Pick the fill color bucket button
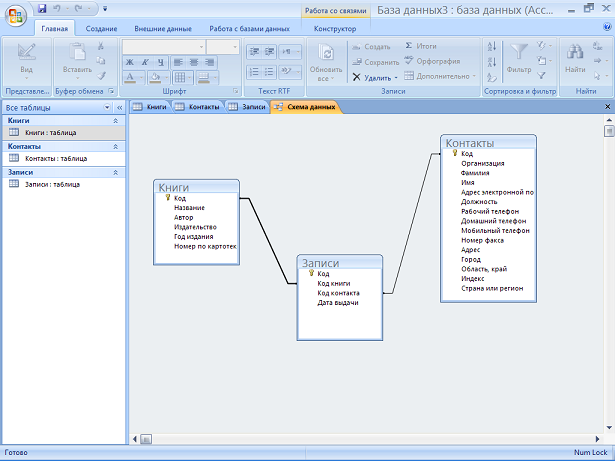The width and height of the screenshot is (615, 461). tap(158, 77)
